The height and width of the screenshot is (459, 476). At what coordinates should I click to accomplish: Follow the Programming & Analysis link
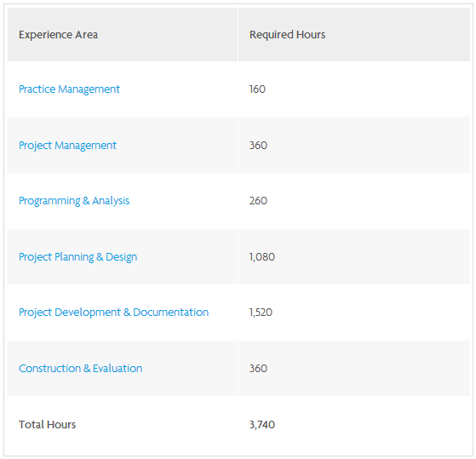point(74,201)
